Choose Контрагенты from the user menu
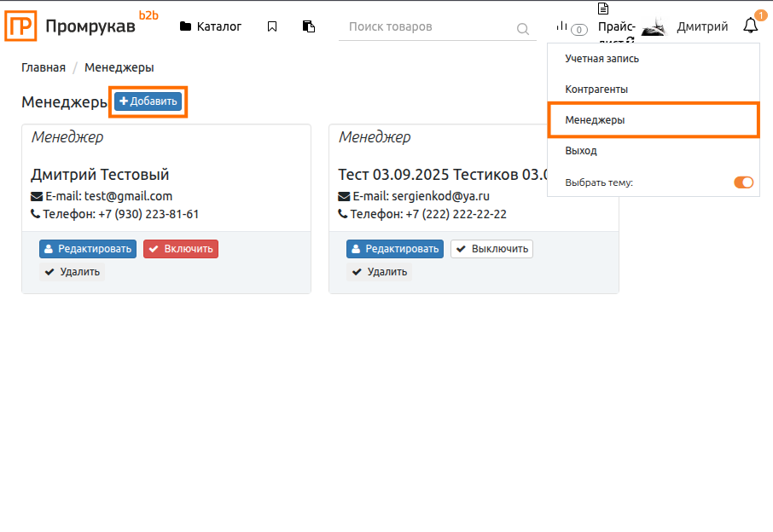 click(596, 90)
